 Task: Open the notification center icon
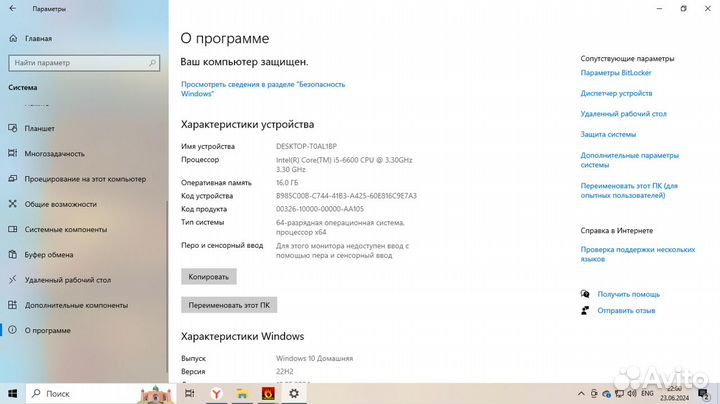click(x=703, y=393)
